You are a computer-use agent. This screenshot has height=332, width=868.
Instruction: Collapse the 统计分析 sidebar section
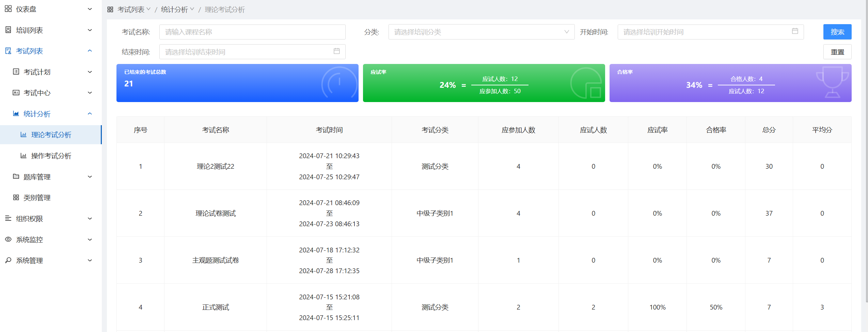point(90,114)
